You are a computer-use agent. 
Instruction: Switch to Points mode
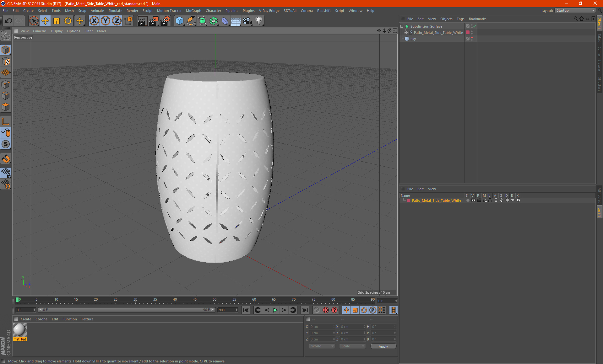(6, 84)
